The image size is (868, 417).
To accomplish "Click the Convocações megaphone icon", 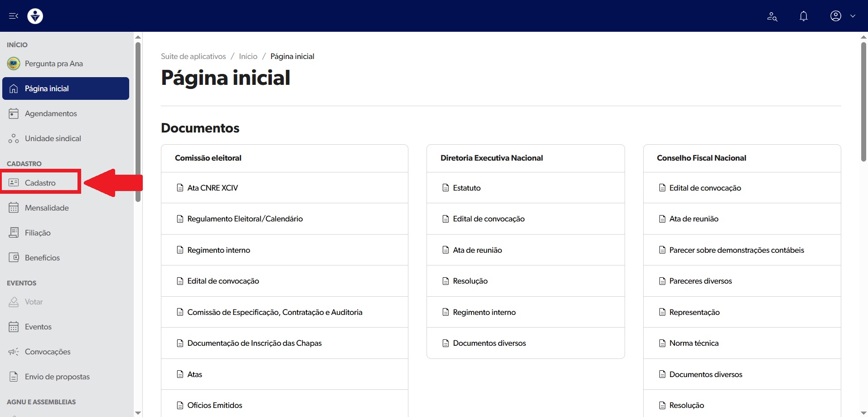I will (x=14, y=352).
